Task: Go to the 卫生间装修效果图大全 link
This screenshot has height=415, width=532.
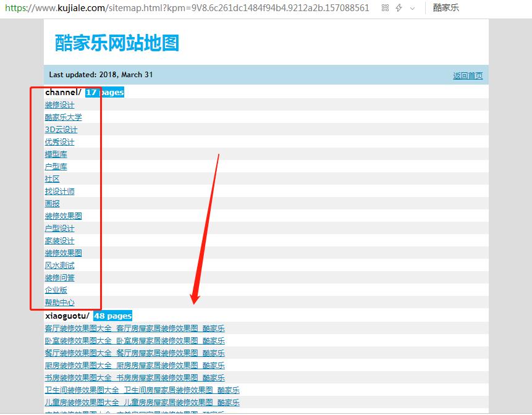Action: (x=142, y=390)
